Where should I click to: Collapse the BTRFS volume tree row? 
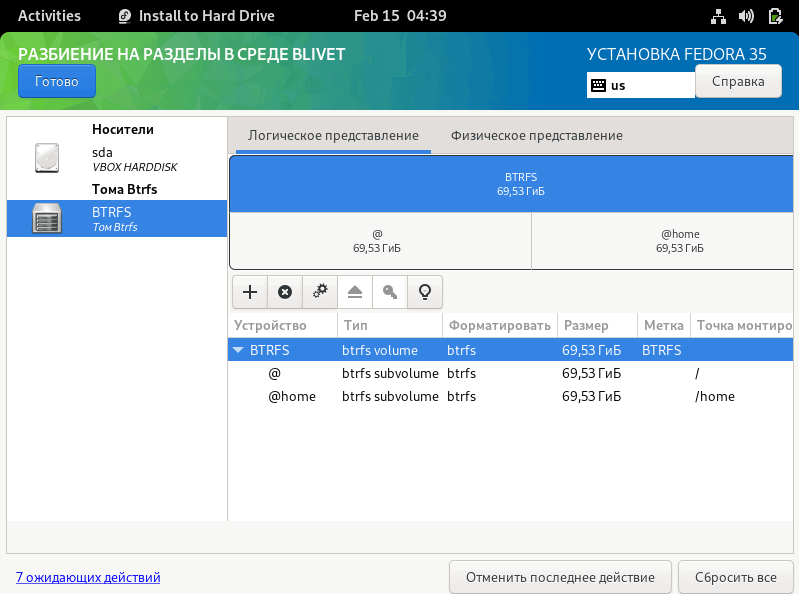238,350
